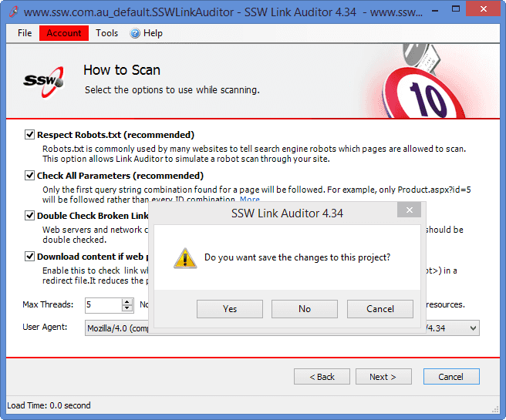The image size is (506, 420).
Task: Uncheck Check All Parameters option
Action: (30, 175)
